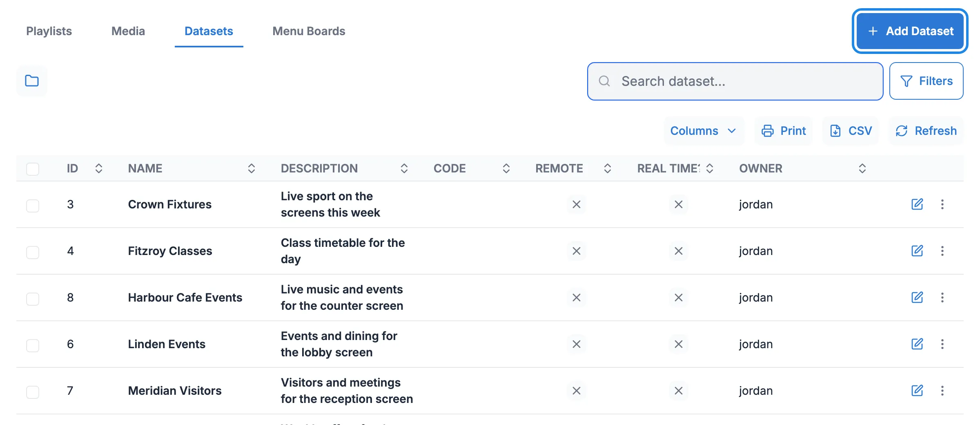
Task: Edit the Meridian Visitors dataset
Action: coord(917,391)
